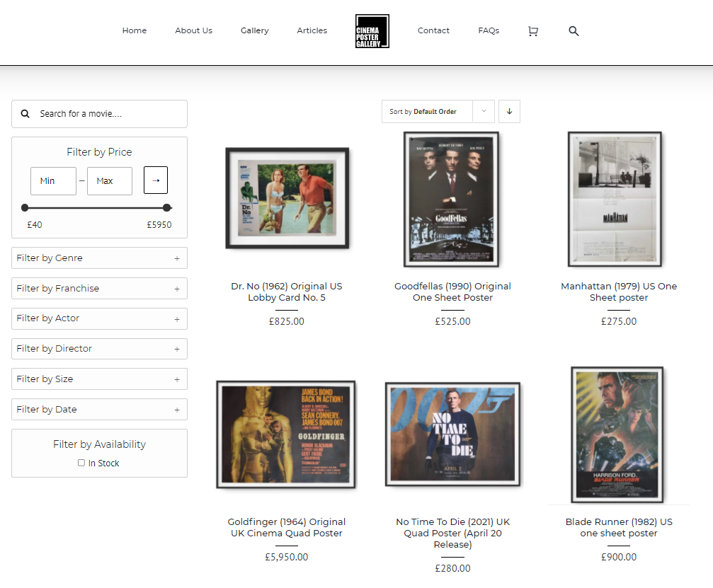
Task: Open the Goodfellas poster thumbnail
Action: [x=451, y=200]
